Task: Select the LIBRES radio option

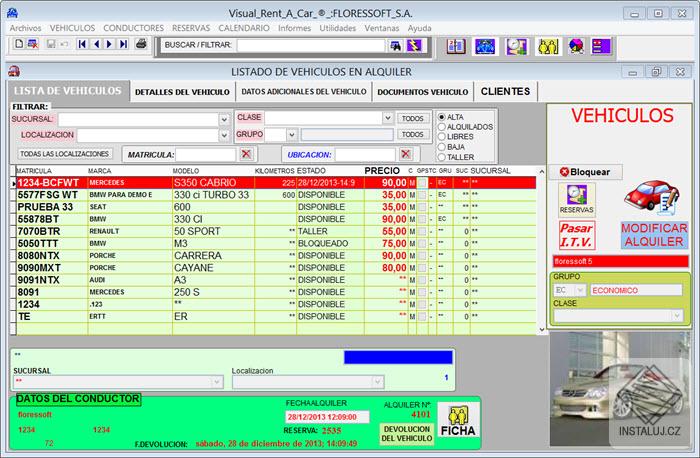Action: [442, 137]
